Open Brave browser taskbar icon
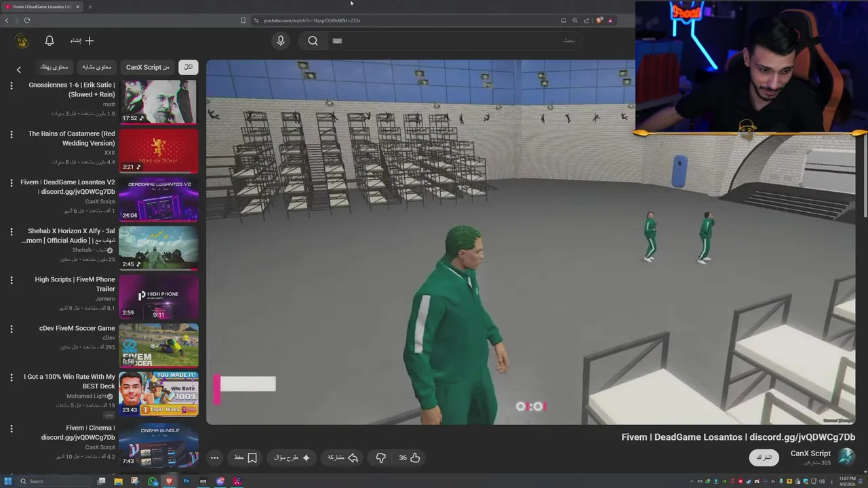 [169, 481]
